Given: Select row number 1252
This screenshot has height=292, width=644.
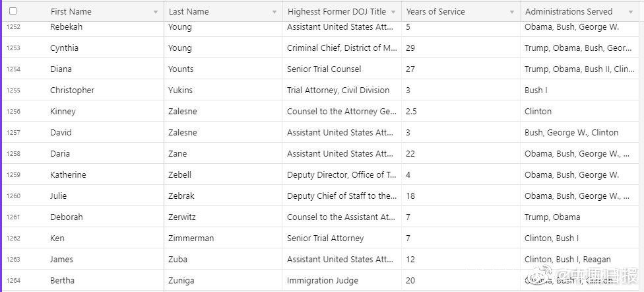Looking at the screenshot, I should tap(13, 27).
